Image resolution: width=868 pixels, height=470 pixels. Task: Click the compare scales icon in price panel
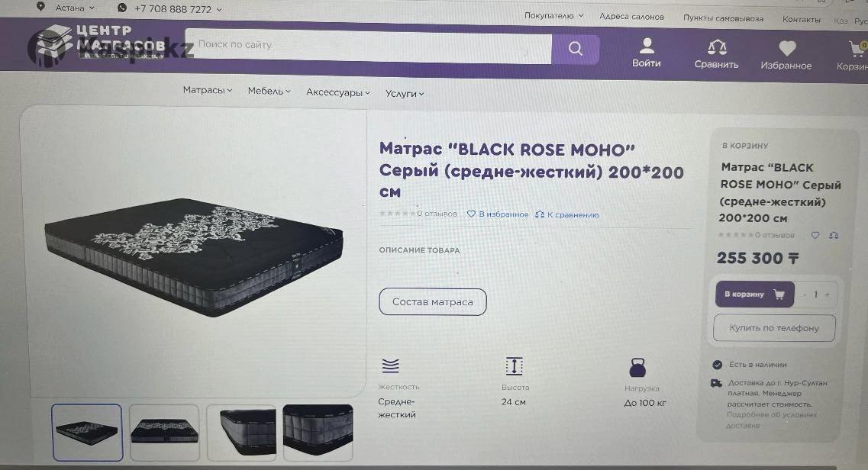(833, 236)
